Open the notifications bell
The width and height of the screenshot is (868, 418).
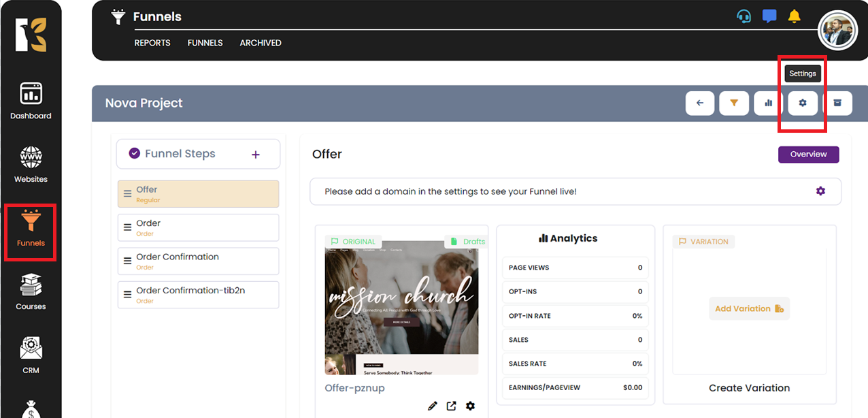coord(794,16)
